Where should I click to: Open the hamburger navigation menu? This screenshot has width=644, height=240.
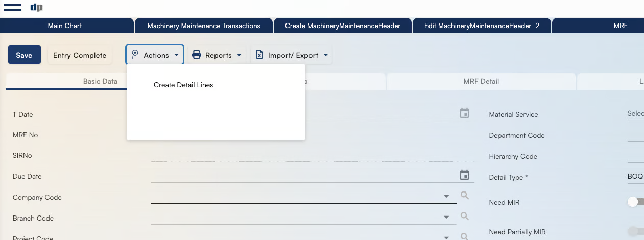12,7
